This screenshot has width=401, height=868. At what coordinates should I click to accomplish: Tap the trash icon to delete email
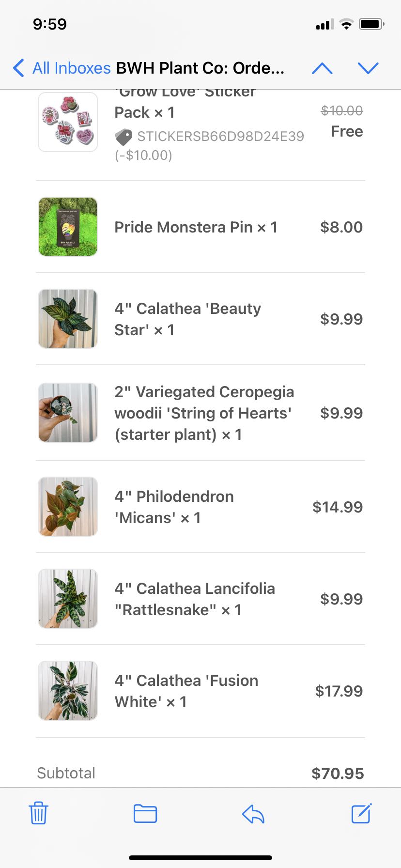[38, 813]
